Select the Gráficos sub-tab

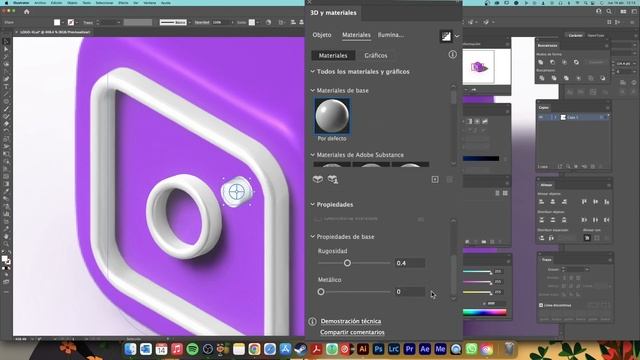pos(376,56)
